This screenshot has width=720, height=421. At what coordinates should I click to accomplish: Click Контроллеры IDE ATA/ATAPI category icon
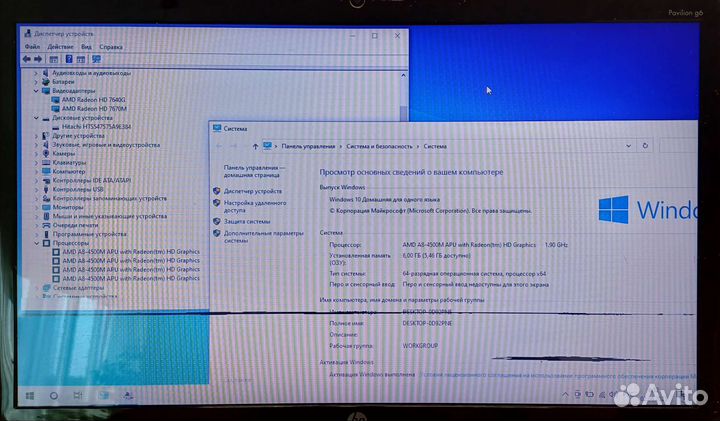click(46, 180)
